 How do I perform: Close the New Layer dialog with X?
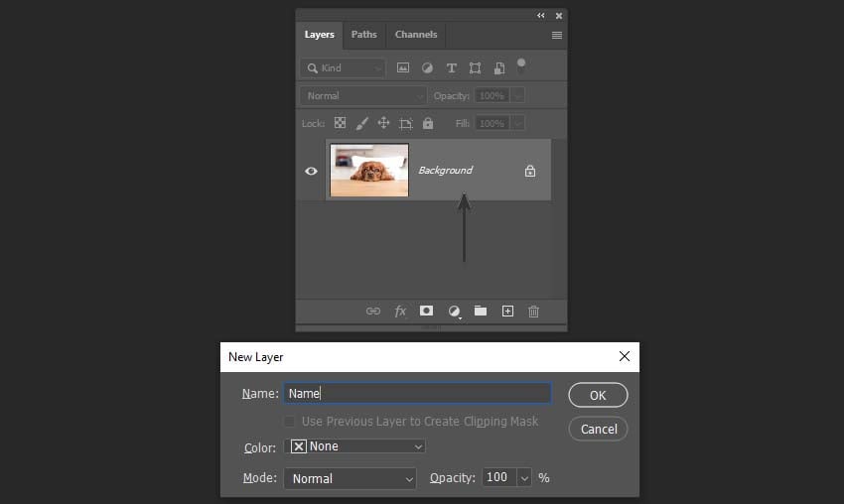[x=625, y=356]
